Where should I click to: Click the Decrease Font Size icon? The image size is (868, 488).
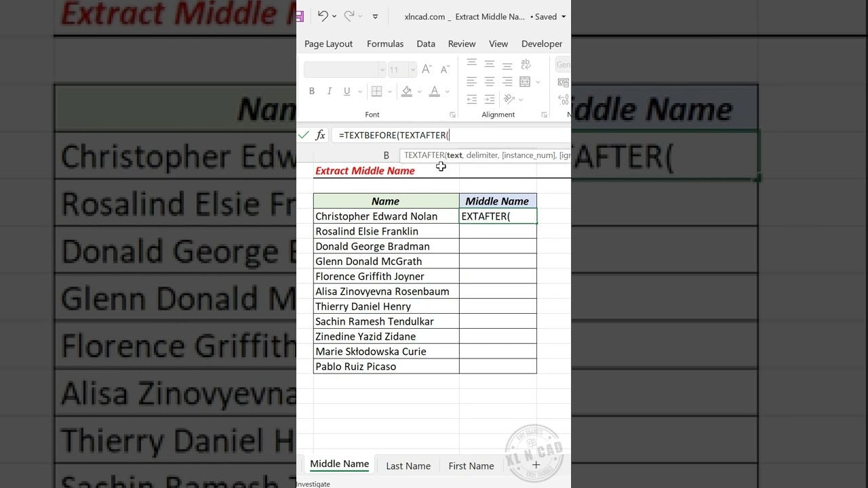(445, 69)
